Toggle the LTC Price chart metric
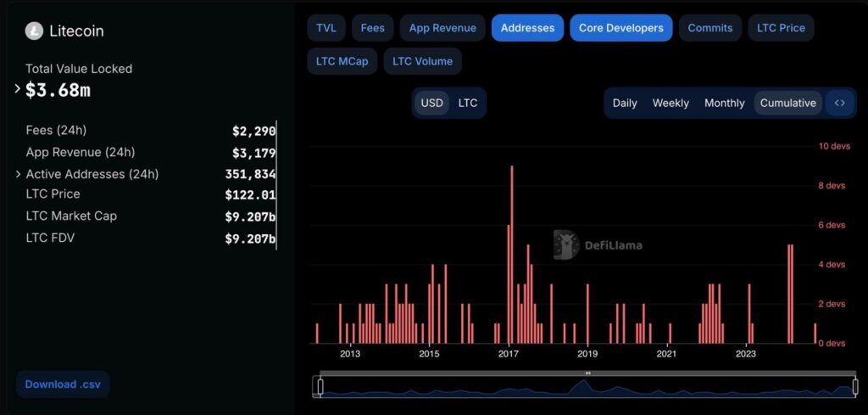The width and height of the screenshot is (868, 415). point(781,28)
